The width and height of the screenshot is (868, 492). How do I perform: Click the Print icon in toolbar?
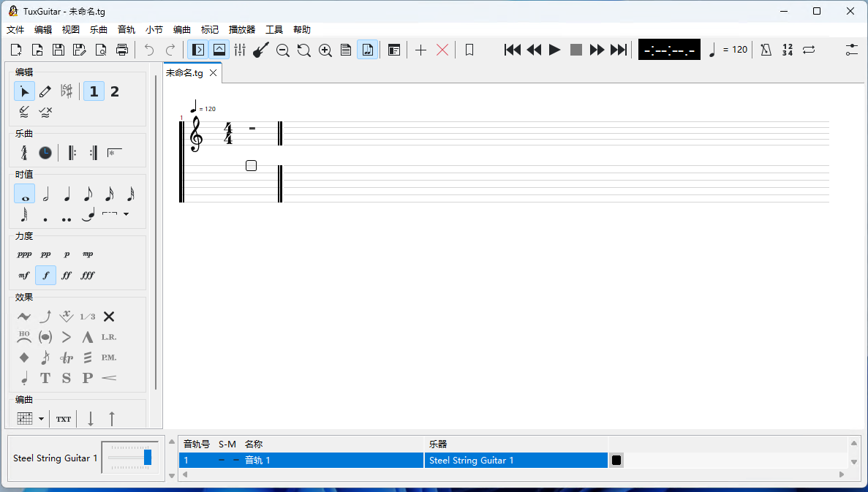tap(122, 50)
